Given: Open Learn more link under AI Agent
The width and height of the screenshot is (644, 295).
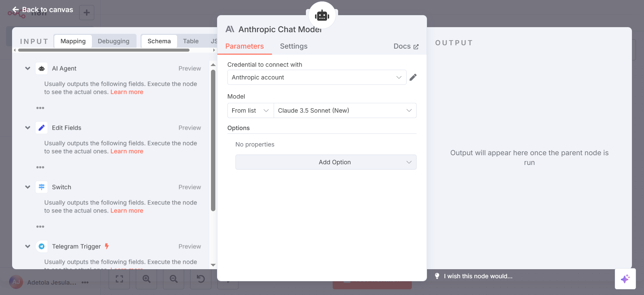Looking at the screenshot, I should point(127,92).
